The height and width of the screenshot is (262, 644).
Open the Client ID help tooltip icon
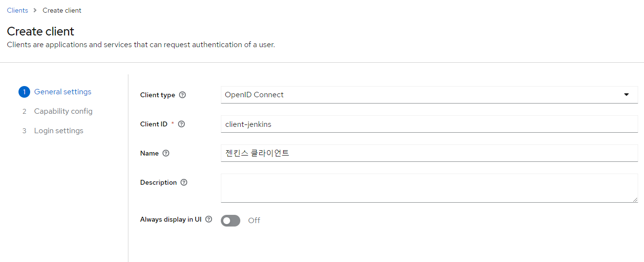[181, 124]
